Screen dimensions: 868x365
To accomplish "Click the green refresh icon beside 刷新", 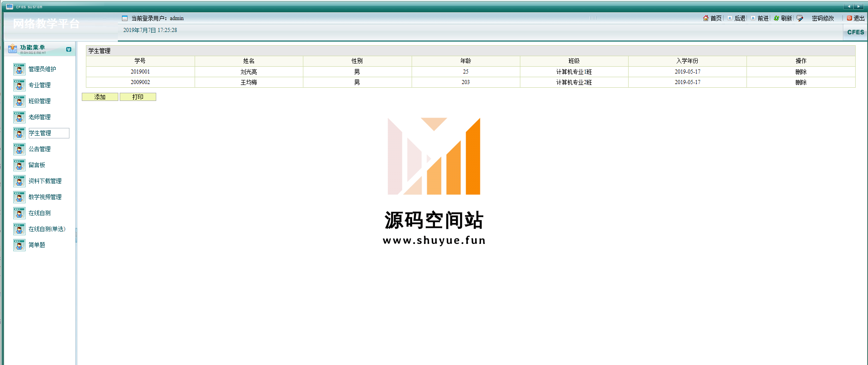I will tap(776, 18).
